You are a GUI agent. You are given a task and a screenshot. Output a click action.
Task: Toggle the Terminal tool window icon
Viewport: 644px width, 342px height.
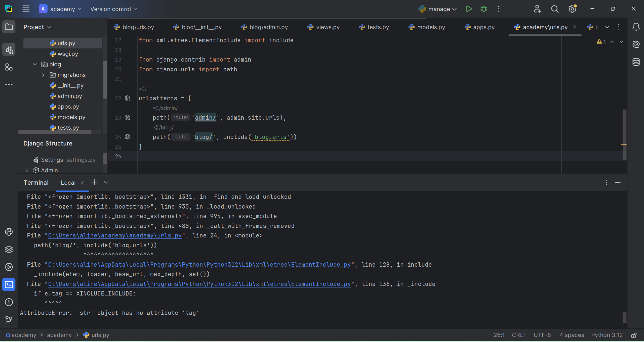pyautogui.click(x=9, y=284)
